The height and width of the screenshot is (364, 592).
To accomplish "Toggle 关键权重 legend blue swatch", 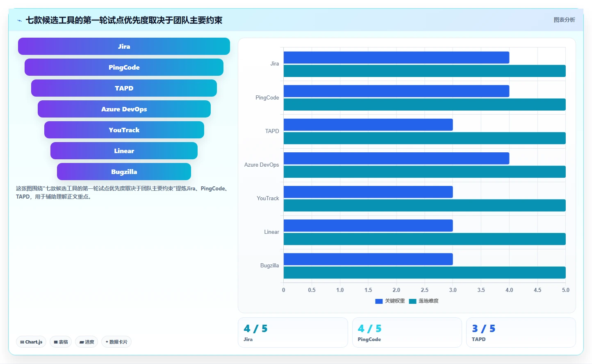I will 379,301.
